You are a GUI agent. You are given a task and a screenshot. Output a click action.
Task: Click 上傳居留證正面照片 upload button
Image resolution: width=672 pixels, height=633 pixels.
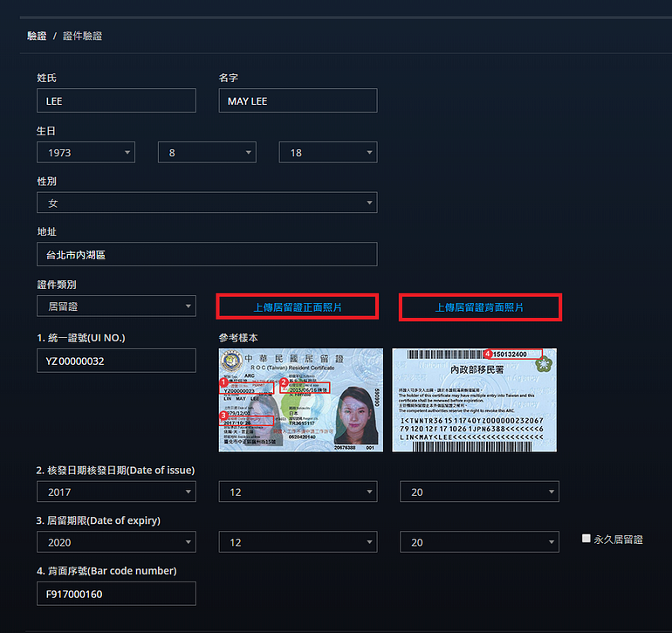click(x=298, y=307)
